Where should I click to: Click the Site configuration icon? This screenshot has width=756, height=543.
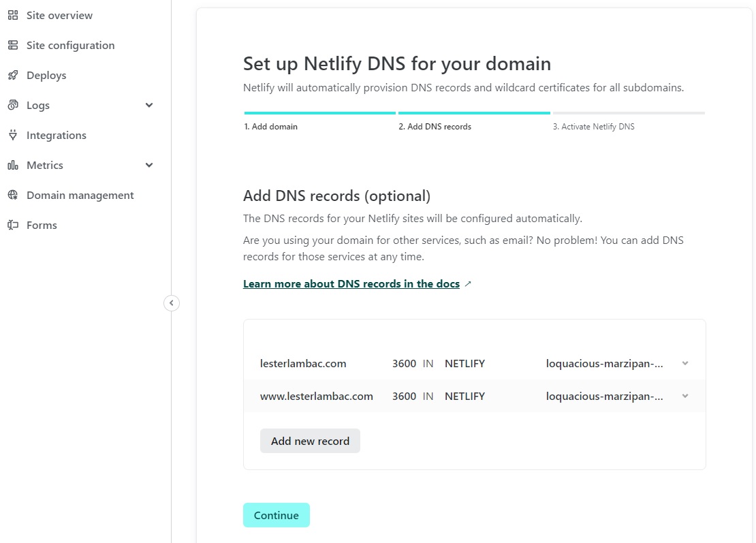tap(13, 46)
